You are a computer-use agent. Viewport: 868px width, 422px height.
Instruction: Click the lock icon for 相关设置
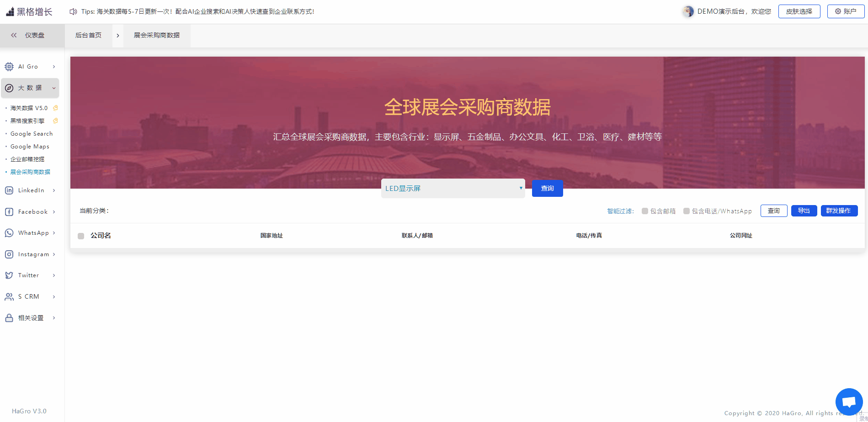[9, 318]
